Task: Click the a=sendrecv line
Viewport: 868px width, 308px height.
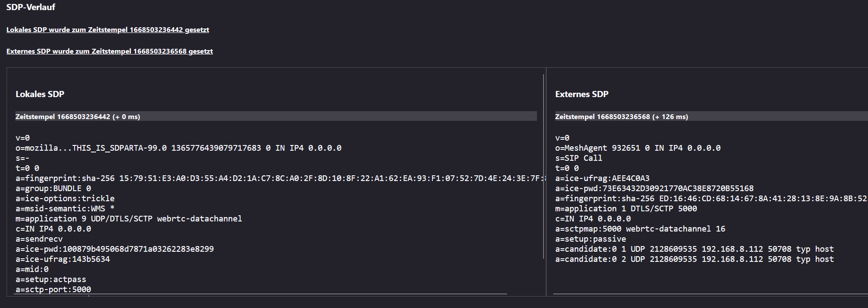Action: pos(39,239)
